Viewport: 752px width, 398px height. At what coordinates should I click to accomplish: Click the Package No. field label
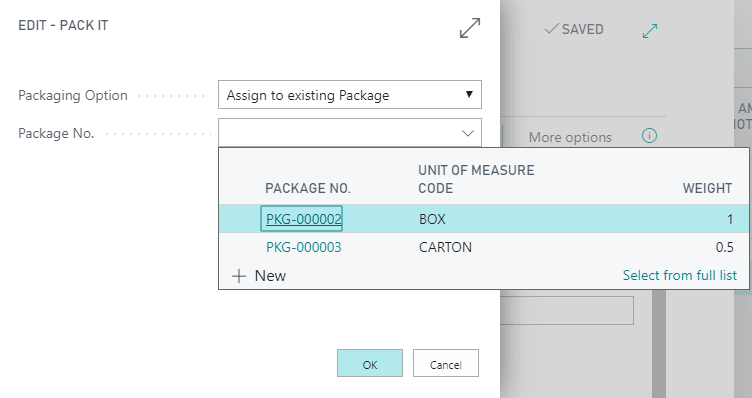[56, 133]
